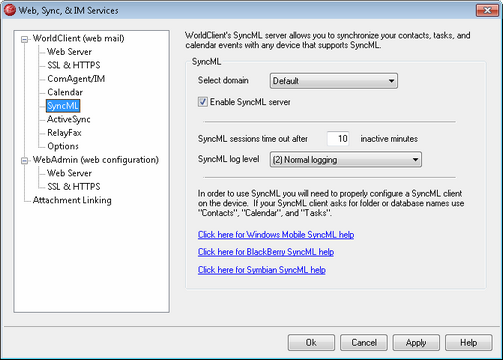Open the SyncML log level dropdown
Image resolution: width=503 pixels, height=360 pixels.
pyautogui.click(x=346, y=160)
